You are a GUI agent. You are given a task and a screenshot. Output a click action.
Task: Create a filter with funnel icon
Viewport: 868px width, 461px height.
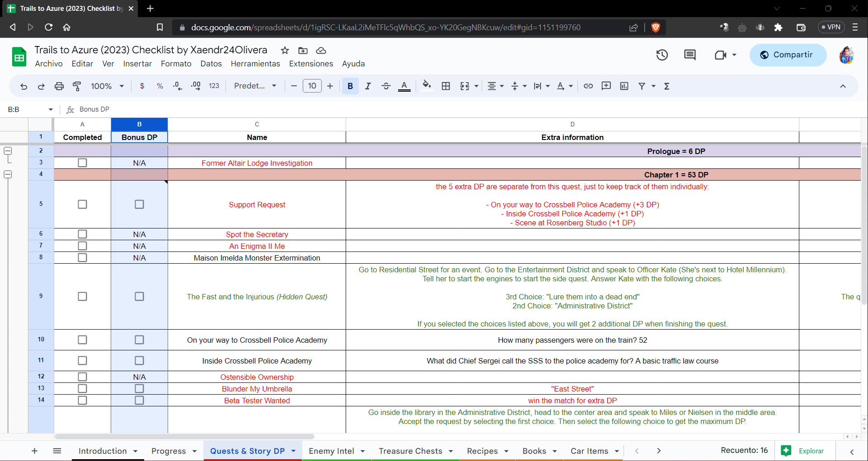pos(642,86)
